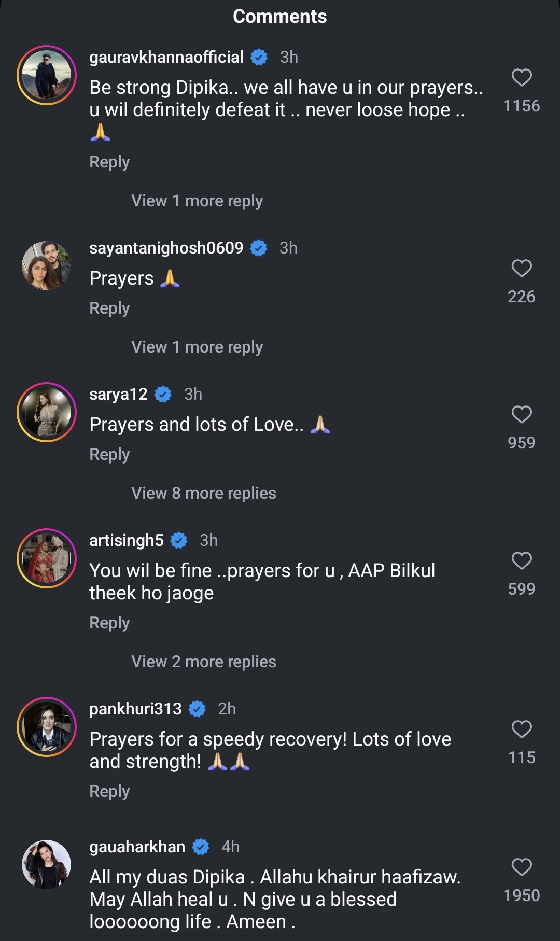
Task: View 1 more reply under sayantanighosh0609
Action: tap(197, 347)
